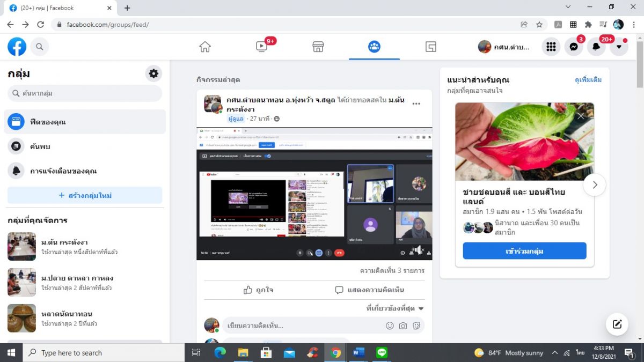Open the notifications bell in the top bar

click(596, 47)
